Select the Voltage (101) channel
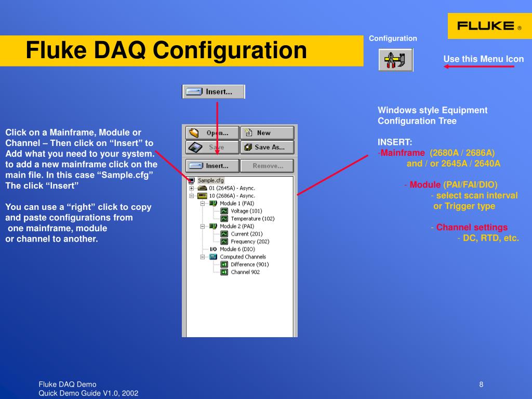Image resolution: width=532 pixels, height=399 pixels. click(x=246, y=211)
